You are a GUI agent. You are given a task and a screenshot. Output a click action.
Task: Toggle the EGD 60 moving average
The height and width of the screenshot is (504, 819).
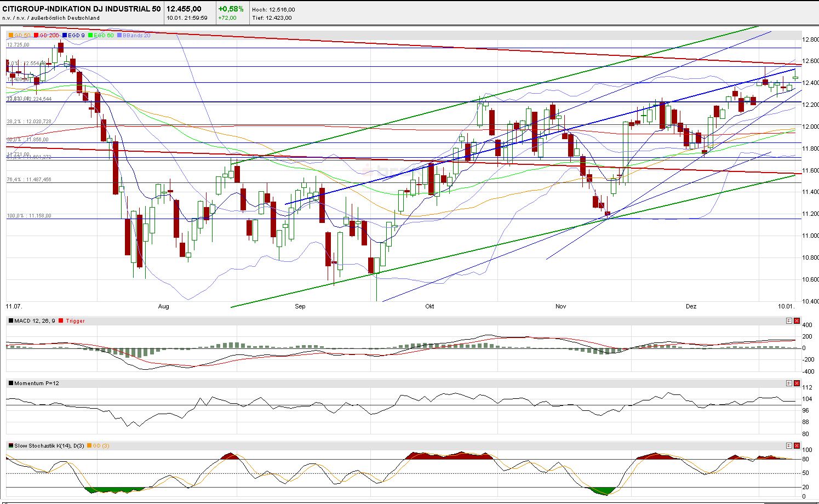[x=89, y=35]
